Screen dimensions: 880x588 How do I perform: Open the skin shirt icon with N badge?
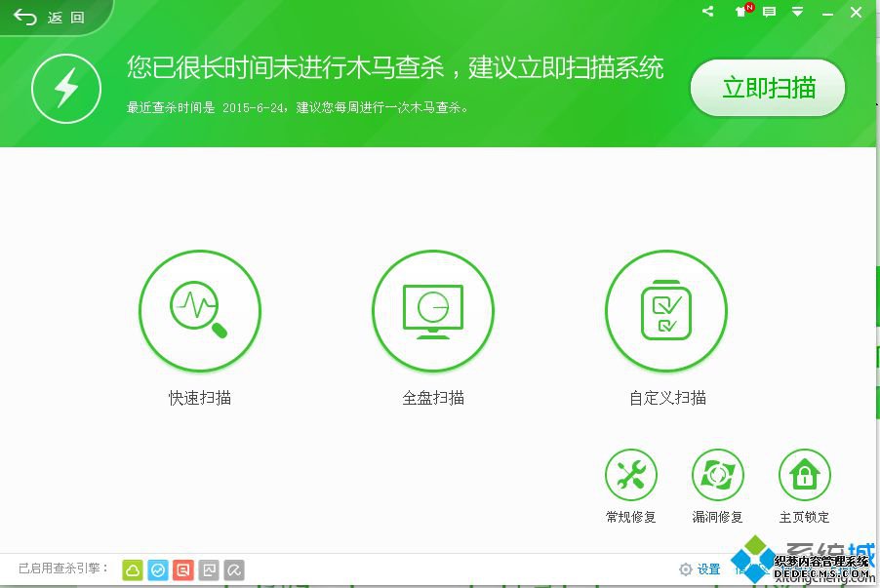[x=743, y=11]
